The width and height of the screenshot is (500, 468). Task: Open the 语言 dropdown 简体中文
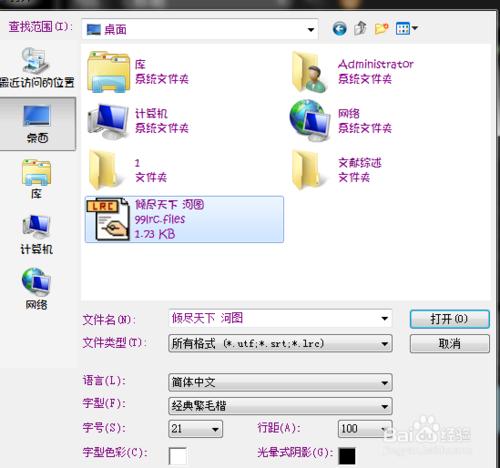(280, 382)
